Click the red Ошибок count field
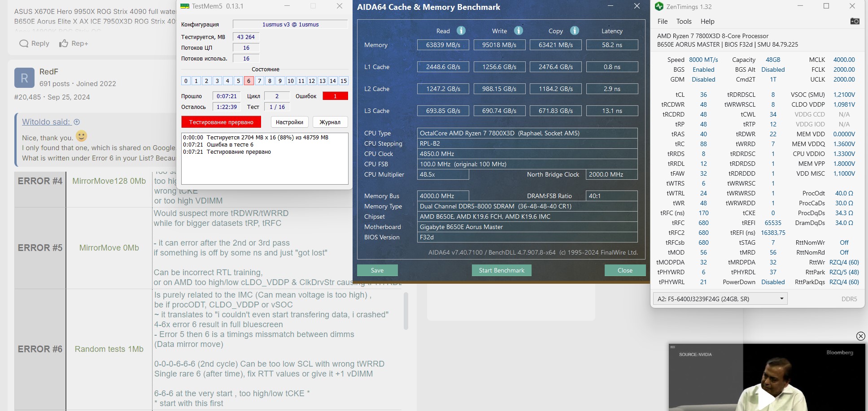The image size is (868, 411). click(x=335, y=96)
